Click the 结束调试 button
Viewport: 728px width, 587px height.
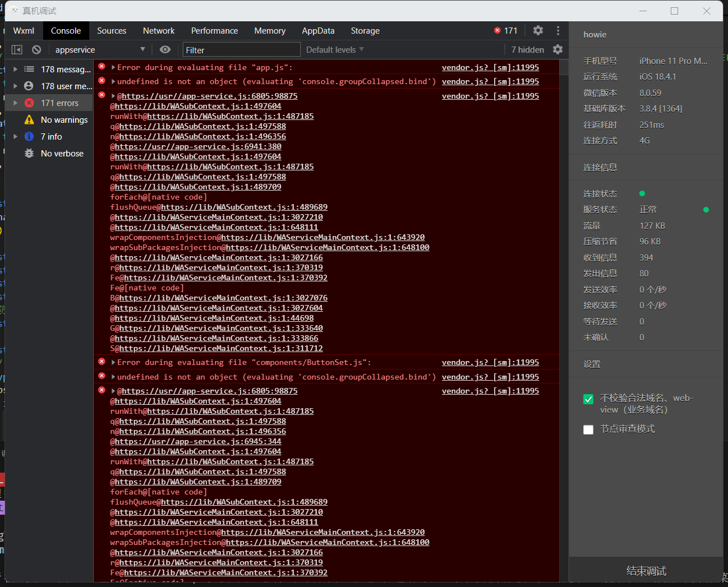646,571
